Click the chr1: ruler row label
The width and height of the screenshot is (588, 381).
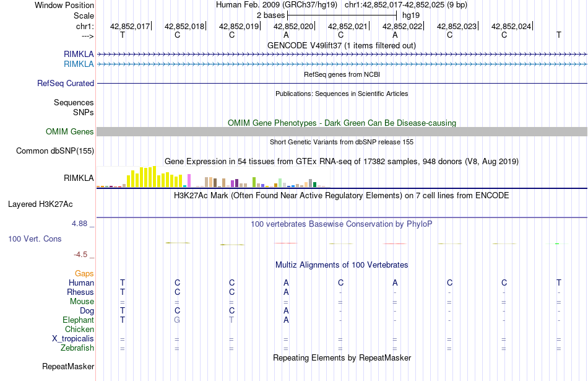(x=85, y=26)
